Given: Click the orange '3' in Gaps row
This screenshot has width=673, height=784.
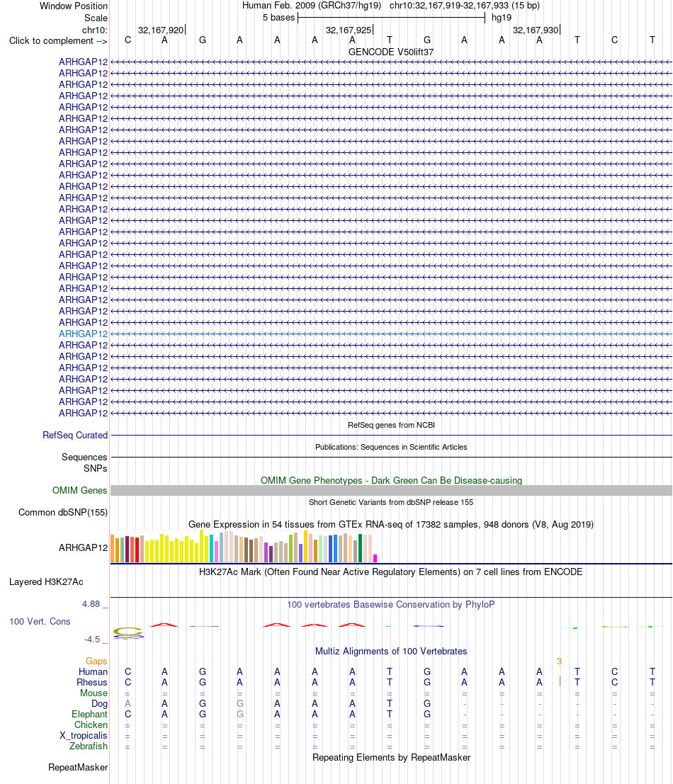Looking at the screenshot, I should pyautogui.click(x=559, y=661).
